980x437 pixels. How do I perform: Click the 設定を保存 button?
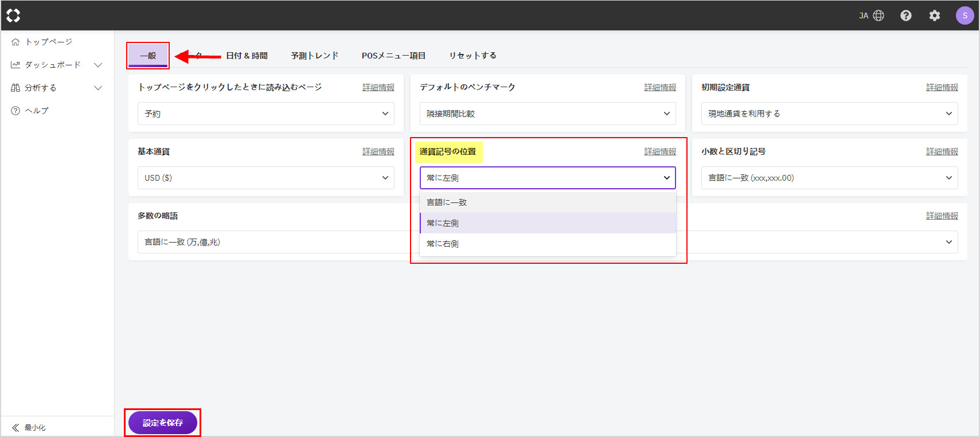[x=163, y=423]
